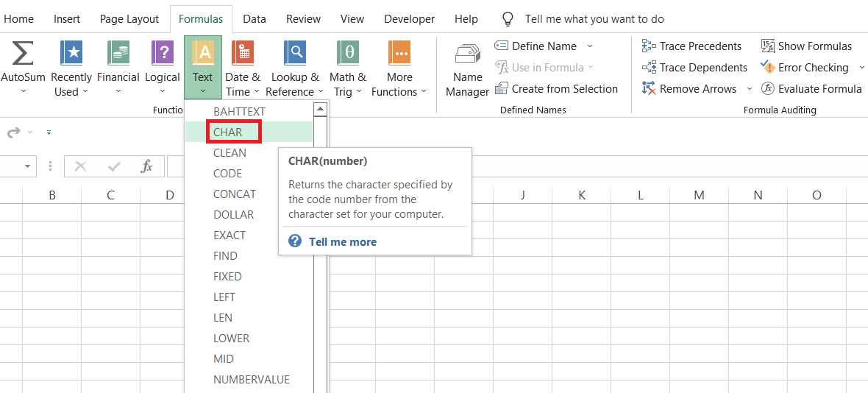This screenshot has height=393, width=868.
Task: Click the AutoSum sigma icon
Action: 23,54
